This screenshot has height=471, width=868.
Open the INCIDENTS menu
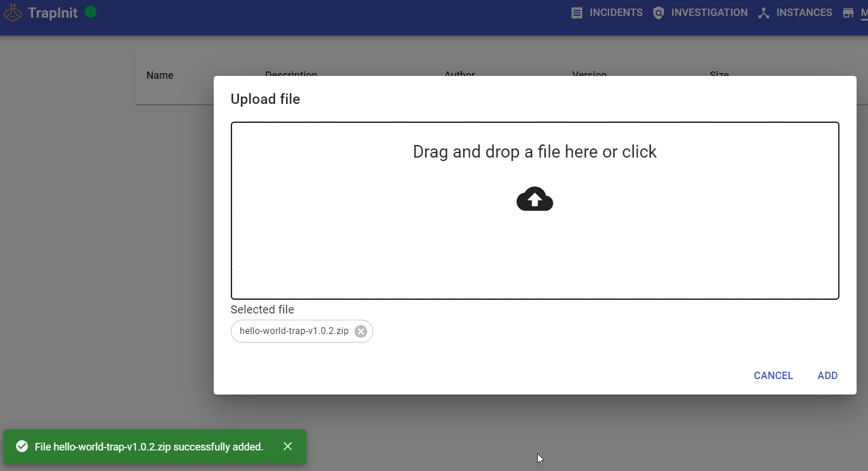point(607,13)
